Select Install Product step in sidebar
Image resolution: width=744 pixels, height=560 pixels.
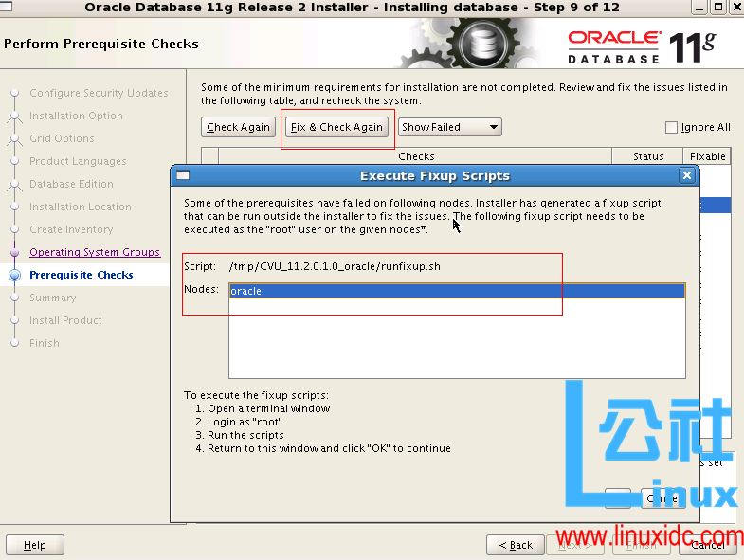pyautogui.click(x=65, y=320)
